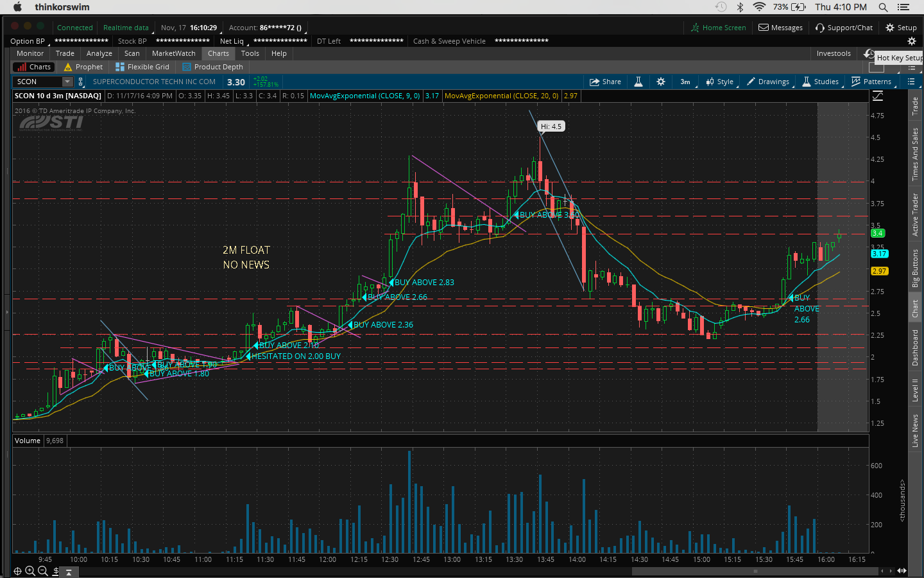The width and height of the screenshot is (924, 578).
Task: Click the gear icon below Setup
Action: click(x=911, y=41)
